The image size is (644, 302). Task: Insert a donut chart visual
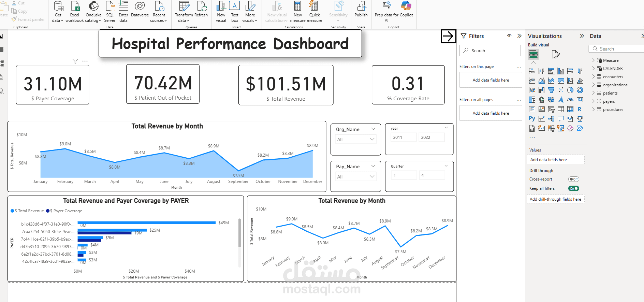pos(580,90)
